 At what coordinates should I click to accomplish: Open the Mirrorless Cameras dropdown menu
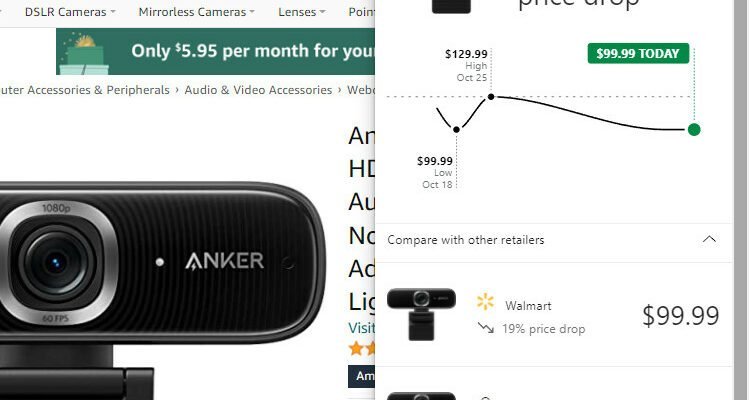click(197, 12)
